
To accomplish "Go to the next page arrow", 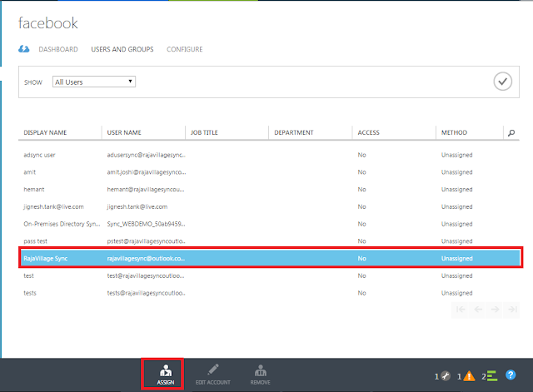I will tap(495, 310).
